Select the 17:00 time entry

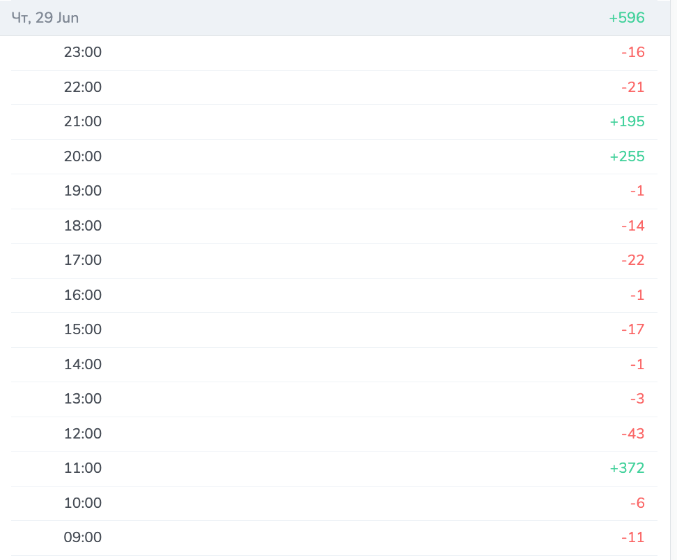pos(82,260)
